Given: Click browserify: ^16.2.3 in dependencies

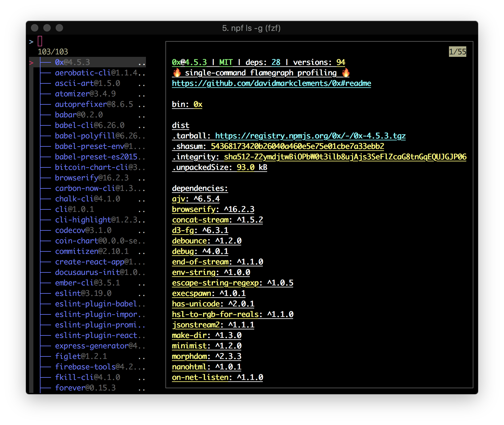Looking at the screenshot, I should [x=213, y=209].
